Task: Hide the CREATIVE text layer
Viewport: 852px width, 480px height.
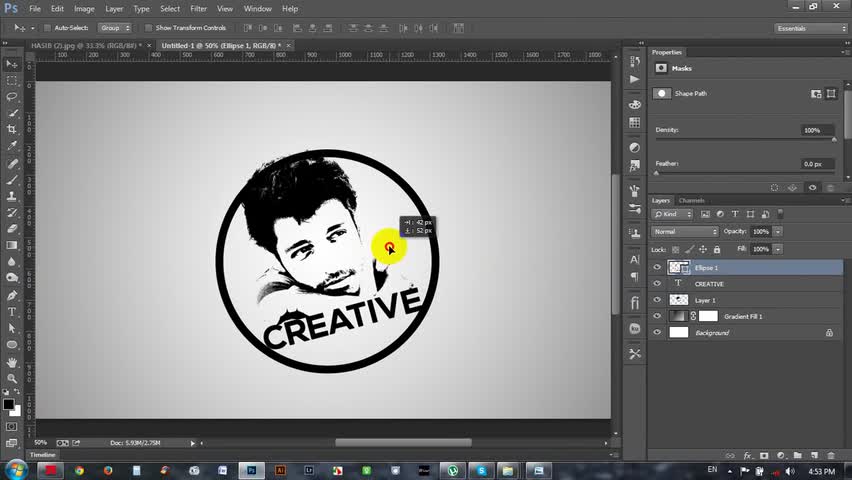Action: pyautogui.click(x=657, y=284)
